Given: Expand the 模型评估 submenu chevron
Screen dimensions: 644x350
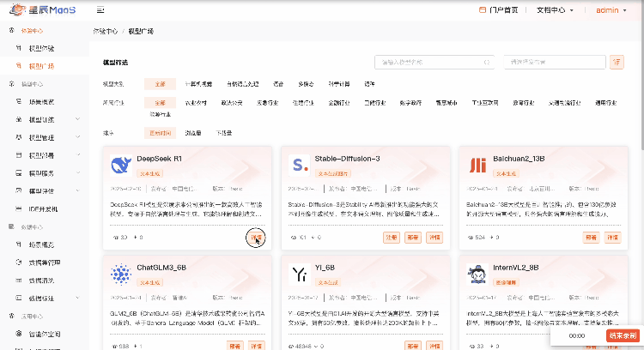Looking at the screenshot, I should coord(77,190).
